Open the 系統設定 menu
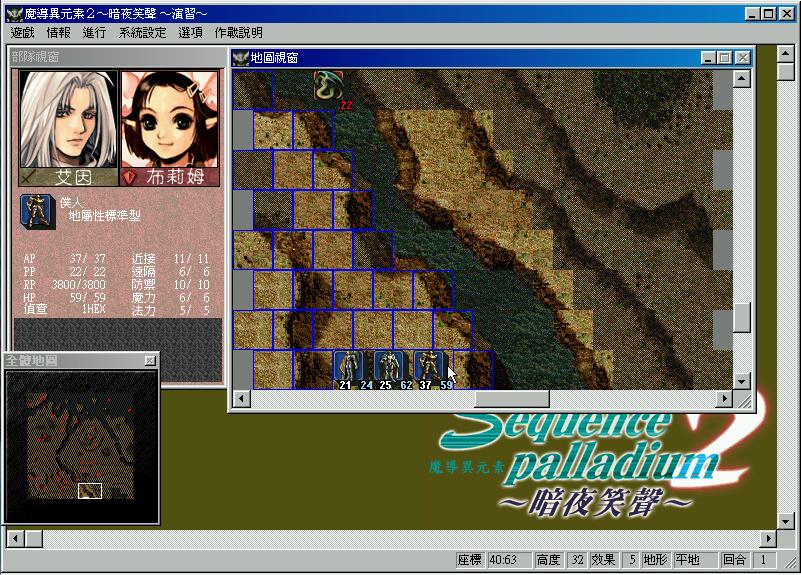The height and width of the screenshot is (575, 801). pos(143,33)
